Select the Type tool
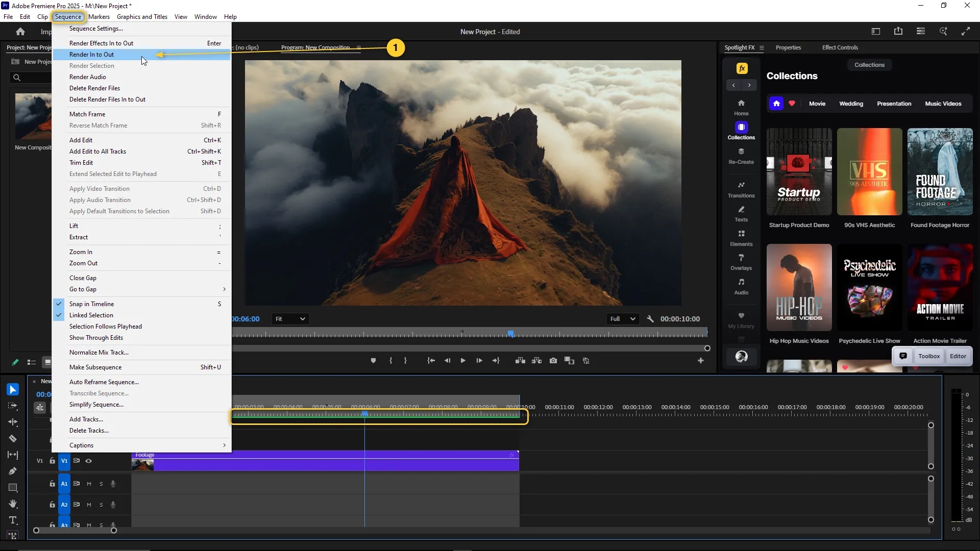The width and height of the screenshot is (980, 551). [x=13, y=520]
